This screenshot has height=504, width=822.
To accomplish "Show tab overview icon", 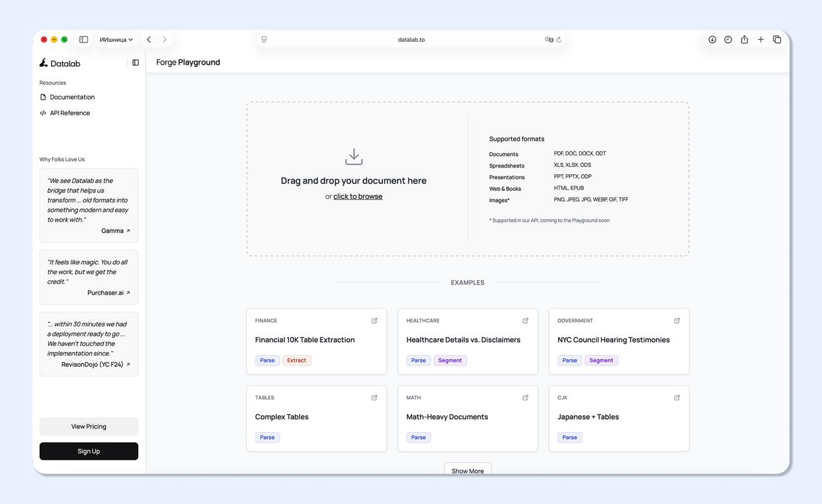I will 777,39.
